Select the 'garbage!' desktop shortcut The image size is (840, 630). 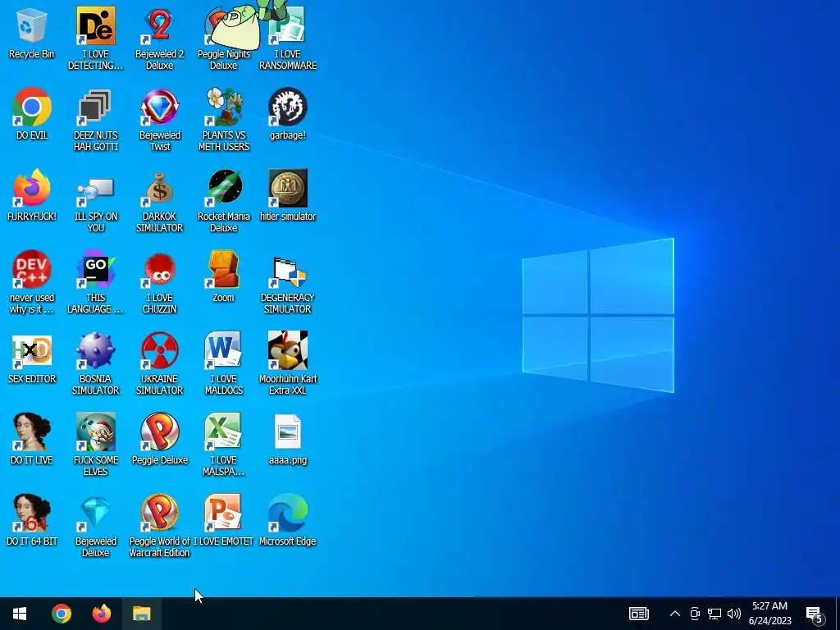click(x=288, y=113)
